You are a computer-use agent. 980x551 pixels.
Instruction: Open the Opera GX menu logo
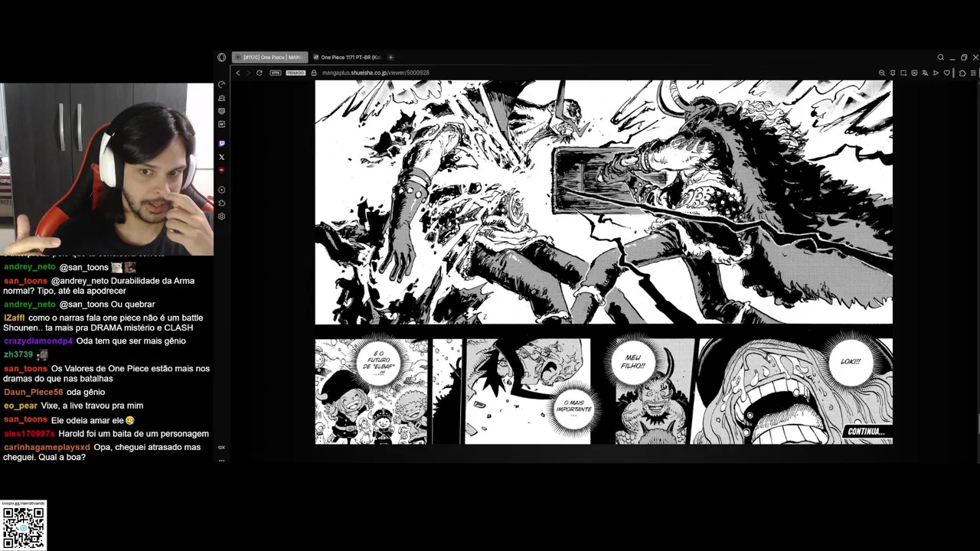pyautogui.click(x=222, y=57)
